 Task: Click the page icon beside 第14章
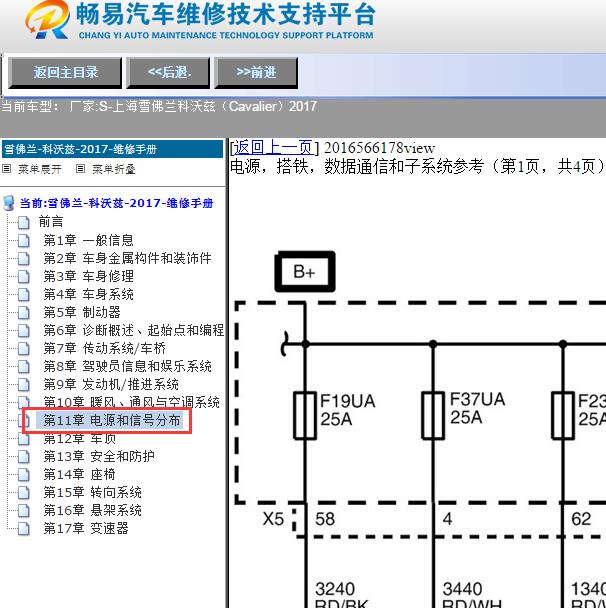pos(24,475)
